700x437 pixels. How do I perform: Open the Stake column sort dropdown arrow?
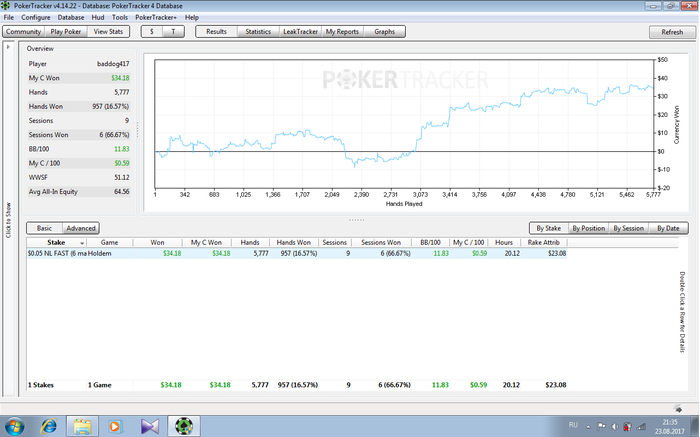click(x=82, y=243)
